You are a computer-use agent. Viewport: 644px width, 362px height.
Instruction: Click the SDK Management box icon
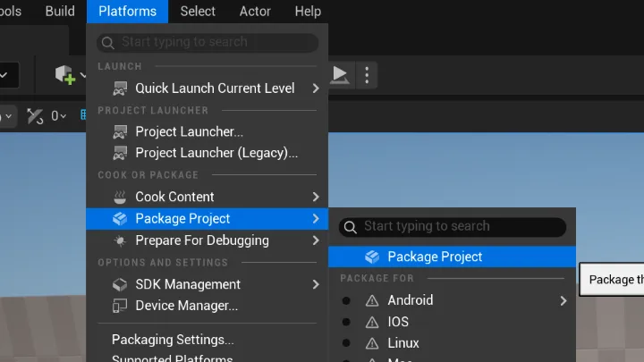120,284
